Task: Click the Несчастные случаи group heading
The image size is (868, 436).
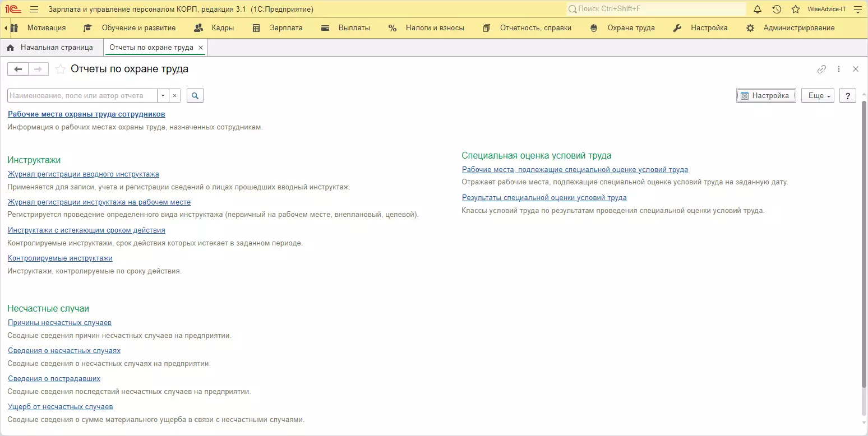Action: click(48, 308)
